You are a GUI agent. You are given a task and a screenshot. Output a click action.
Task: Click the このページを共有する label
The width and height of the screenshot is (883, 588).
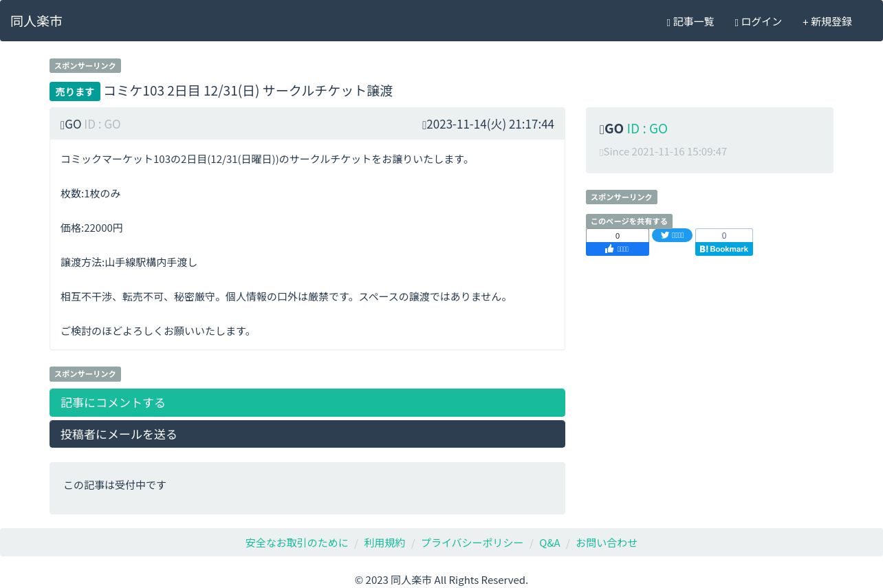coord(629,221)
